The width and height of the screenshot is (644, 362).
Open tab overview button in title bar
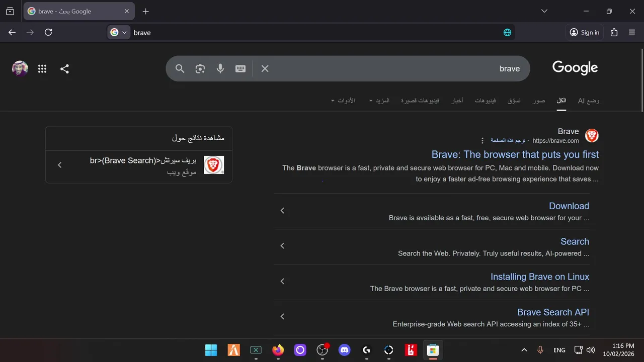[10, 11]
